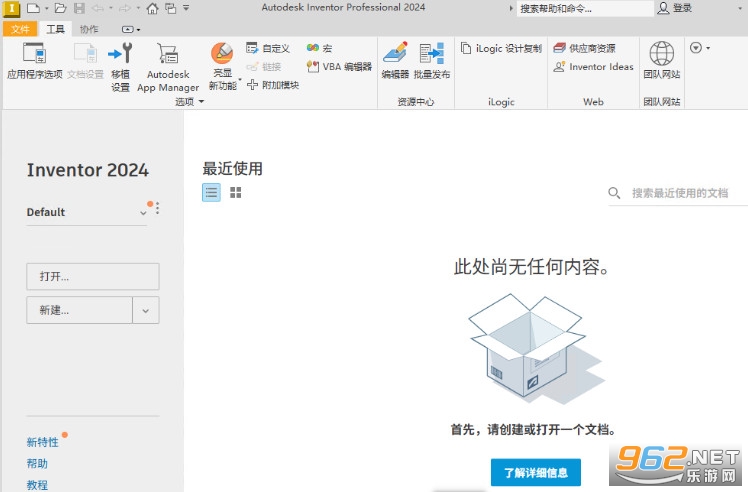Click the switch windows icon in quick access
Viewport: 748px width, 492px height.
click(170, 8)
